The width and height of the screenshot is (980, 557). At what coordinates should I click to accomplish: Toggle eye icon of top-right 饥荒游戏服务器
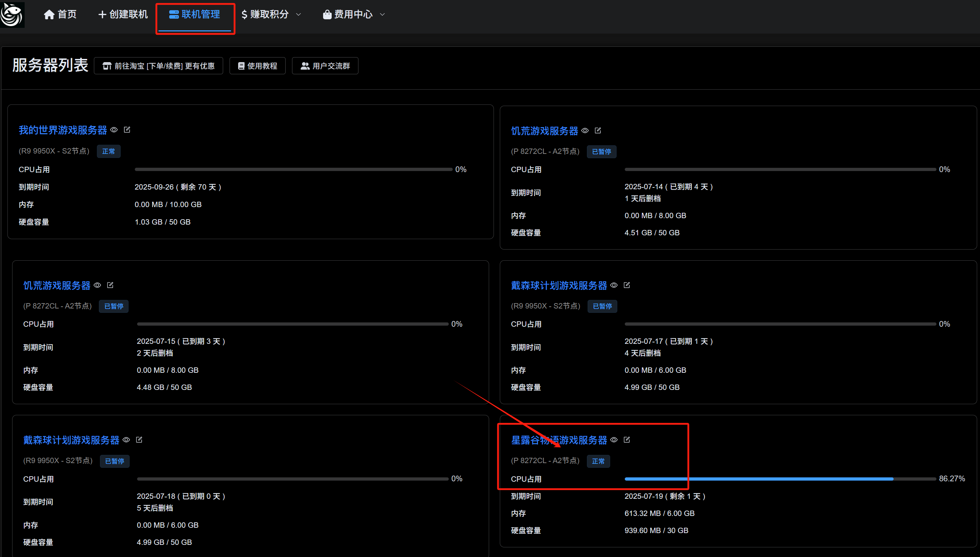tap(585, 131)
